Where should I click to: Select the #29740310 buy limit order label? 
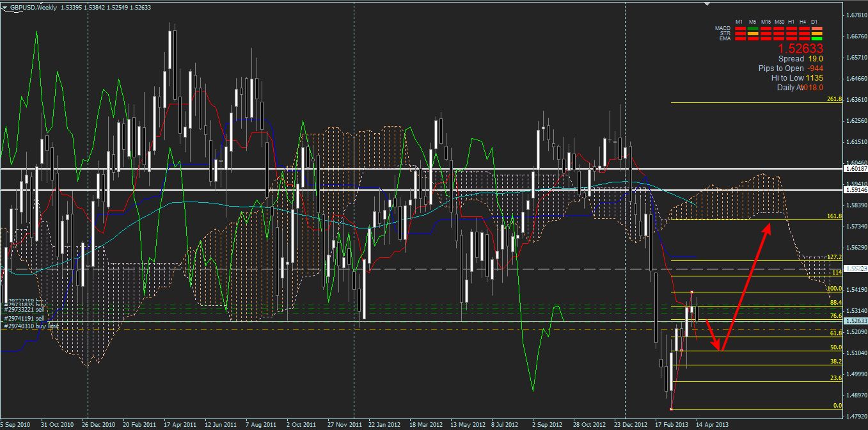[x=32, y=326]
